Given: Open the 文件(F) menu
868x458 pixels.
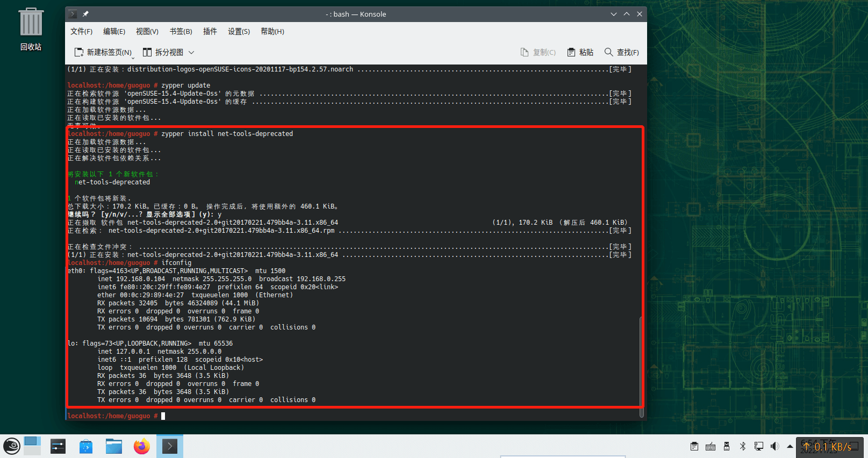Looking at the screenshot, I should pyautogui.click(x=81, y=31).
